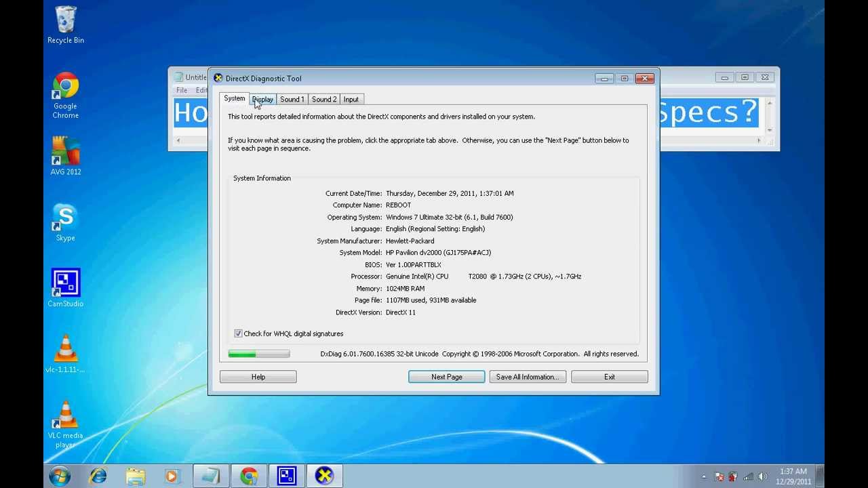Viewport: 868px width, 488px height.
Task: Select the CamStudio desktop shortcut
Action: [66, 288]
